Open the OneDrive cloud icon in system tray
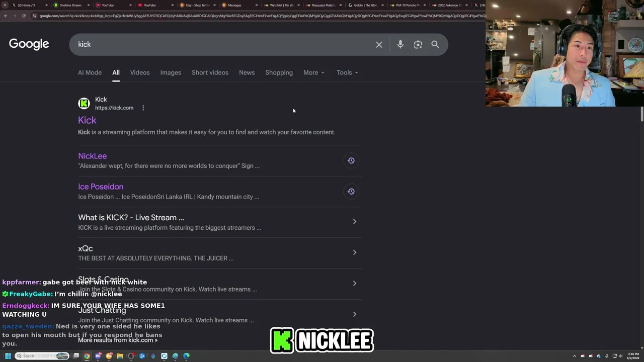 [599, 356]
